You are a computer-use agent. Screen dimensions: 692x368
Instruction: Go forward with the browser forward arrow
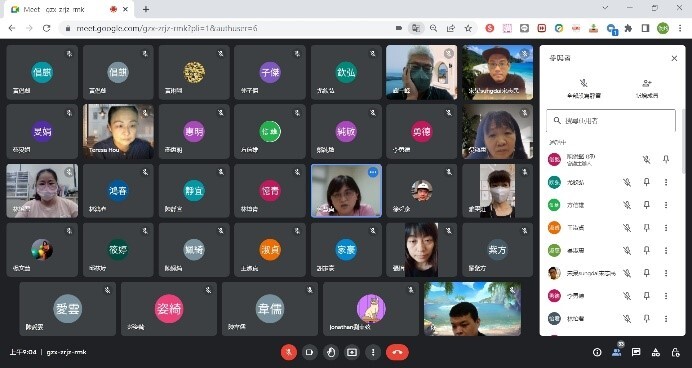(29, 28)
